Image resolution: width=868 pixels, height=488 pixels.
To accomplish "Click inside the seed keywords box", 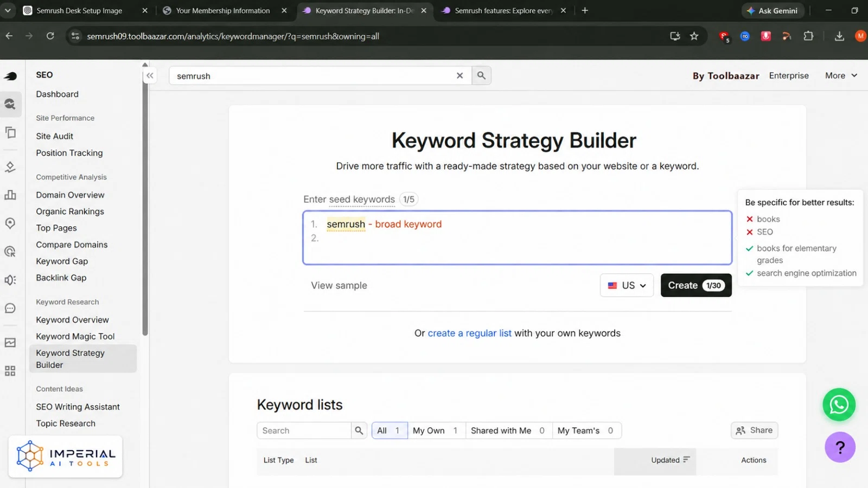I will coord(518,237).
